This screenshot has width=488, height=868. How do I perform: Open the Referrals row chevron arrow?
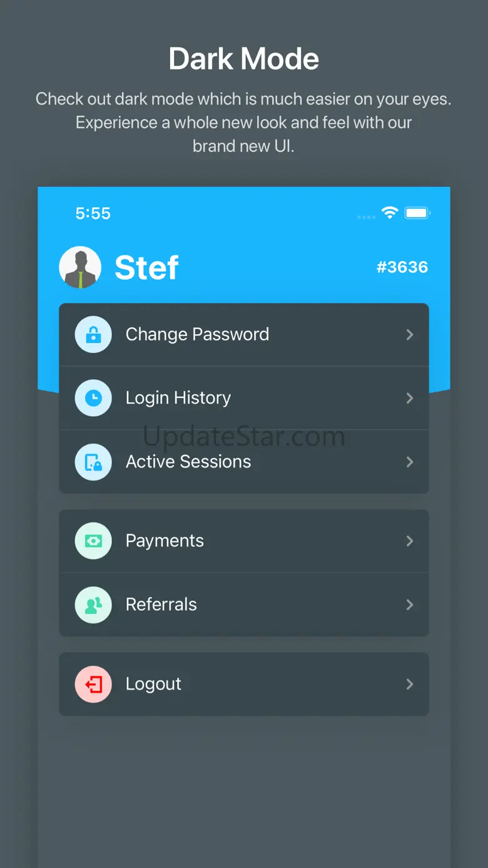click(x=410, y=605)
